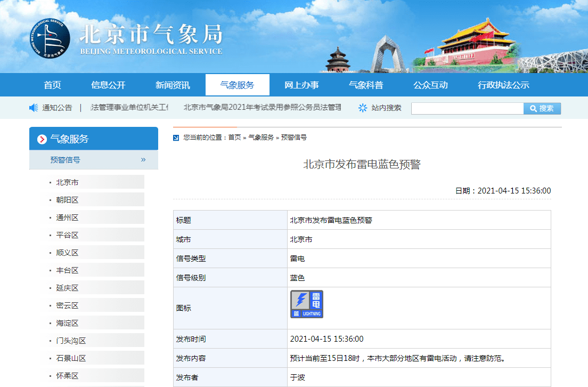Click the blue lightning warning signal icon
588x387 pixels.
click(x=306, y=304)
